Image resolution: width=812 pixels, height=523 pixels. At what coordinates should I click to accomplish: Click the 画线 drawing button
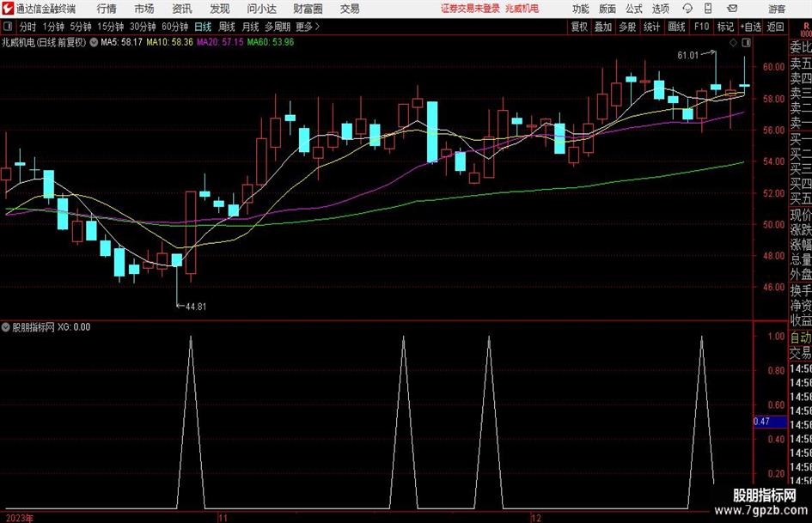[x=676, y=27]
